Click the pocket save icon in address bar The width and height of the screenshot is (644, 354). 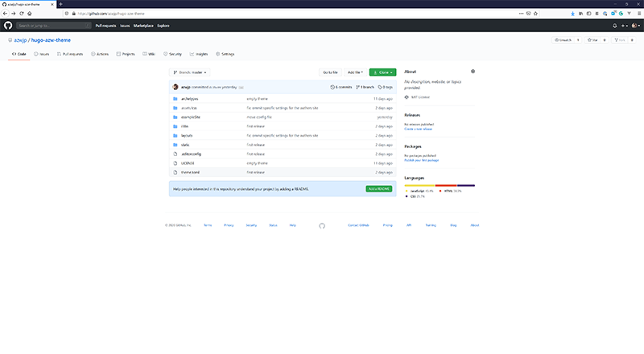[529, 14]
